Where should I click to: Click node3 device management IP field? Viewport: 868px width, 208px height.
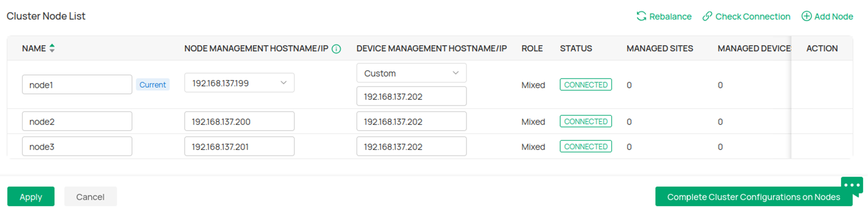411,147
